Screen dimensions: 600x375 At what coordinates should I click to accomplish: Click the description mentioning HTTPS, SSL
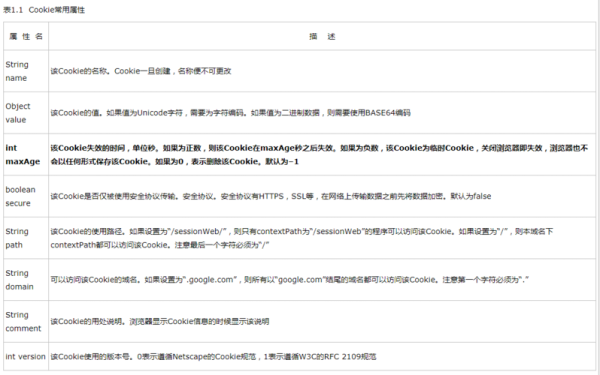click(271, 196)
